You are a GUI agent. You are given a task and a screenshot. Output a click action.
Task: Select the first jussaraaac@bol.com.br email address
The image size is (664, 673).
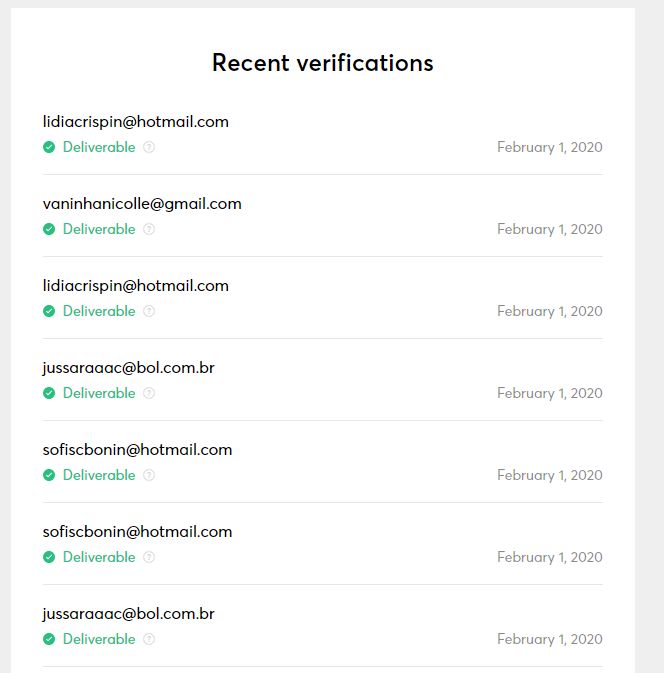pos(129,368)
